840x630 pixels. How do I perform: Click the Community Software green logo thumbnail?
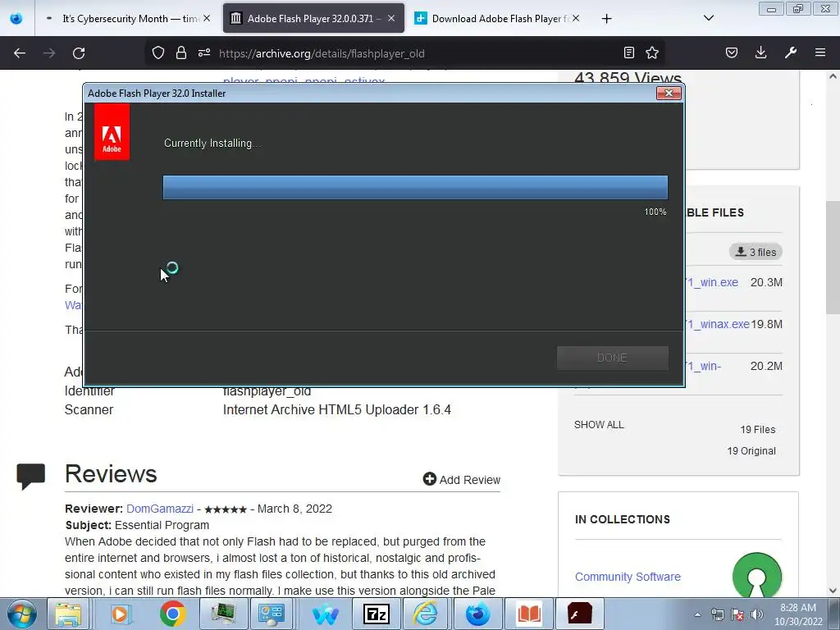[757, 575]
